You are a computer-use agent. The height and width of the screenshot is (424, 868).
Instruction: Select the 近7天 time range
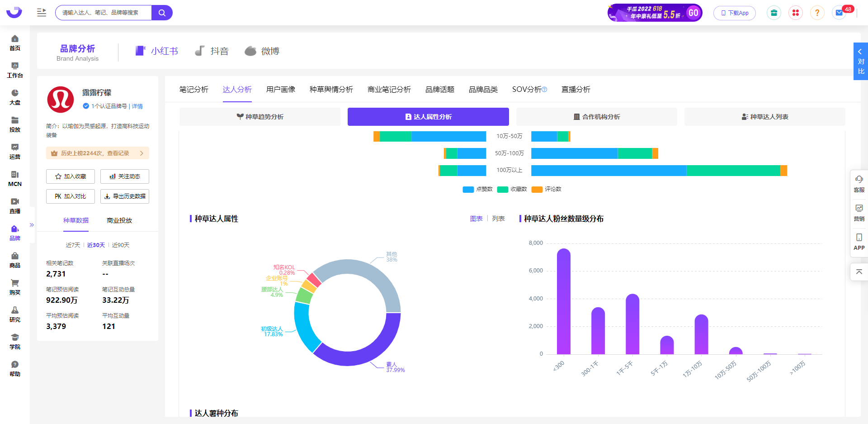[73, 245]
